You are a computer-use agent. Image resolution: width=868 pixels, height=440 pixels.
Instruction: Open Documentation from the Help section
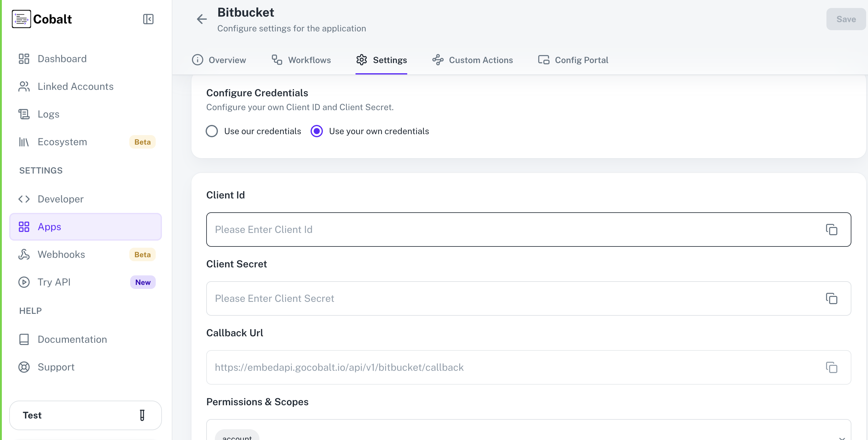click(x=72, y=339)
